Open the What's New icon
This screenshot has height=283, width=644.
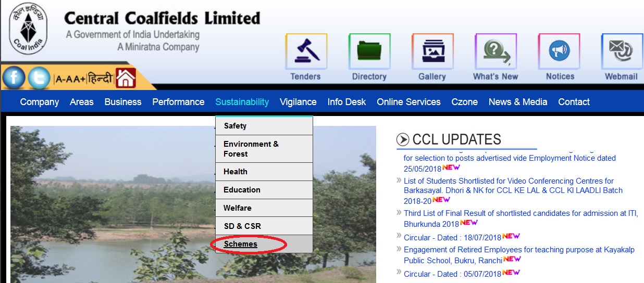[496, 52]
